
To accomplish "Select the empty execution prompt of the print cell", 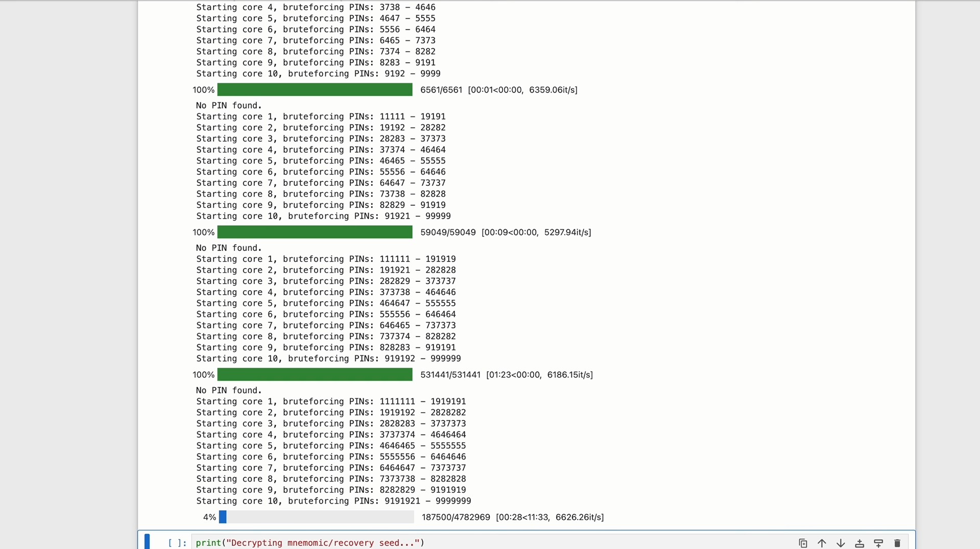I will point(177,543).
